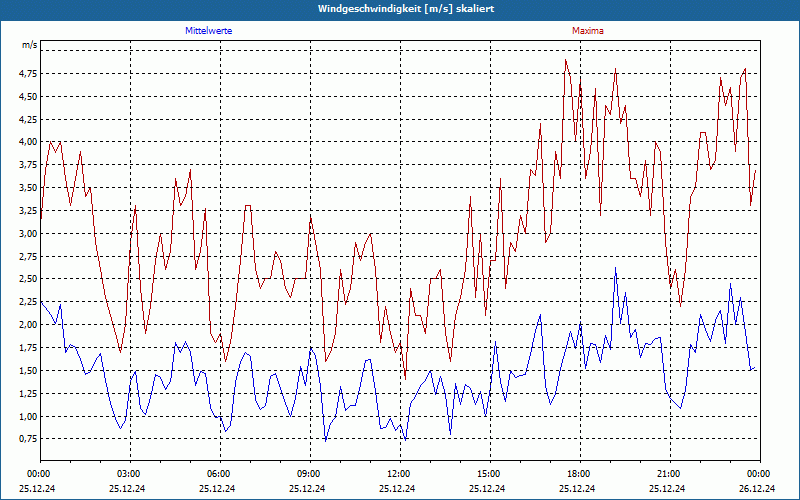Click the blue Mittelwerte legend label
The image size is (800, 500).
209,31
